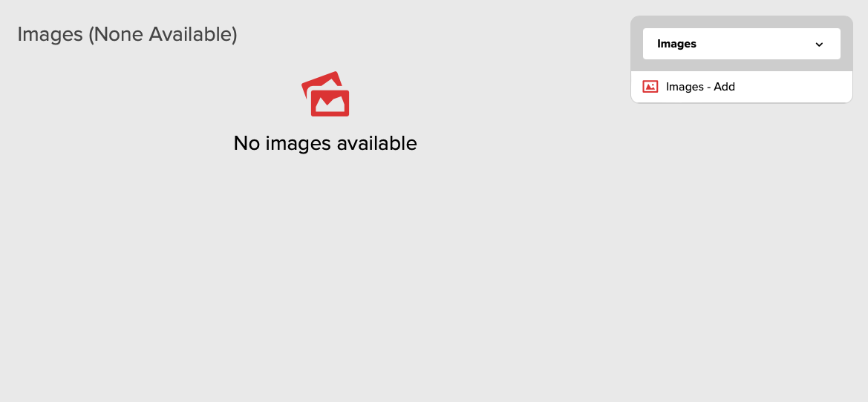Click the Images (None Available) heading
Viewport: 868px width, 402px height.
coord(127,34)
